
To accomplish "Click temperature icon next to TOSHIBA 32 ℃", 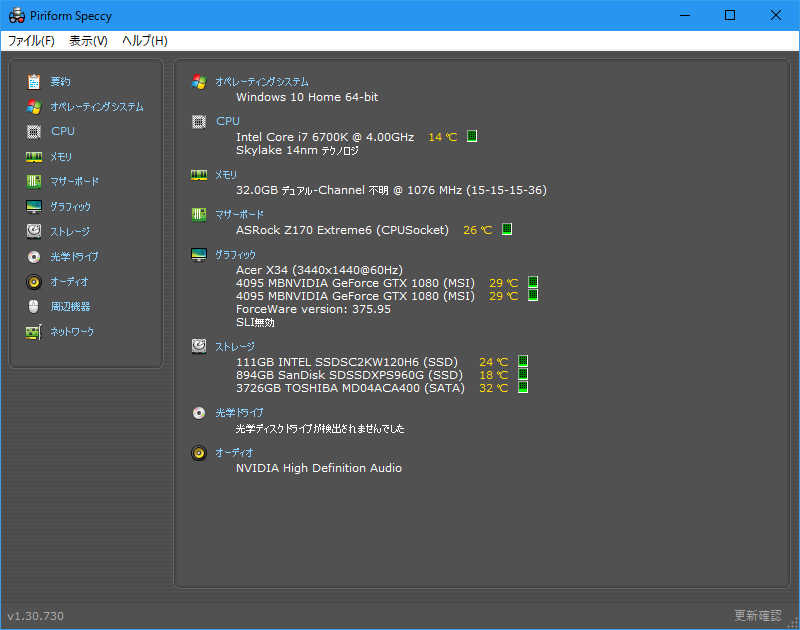I will 523,387.
